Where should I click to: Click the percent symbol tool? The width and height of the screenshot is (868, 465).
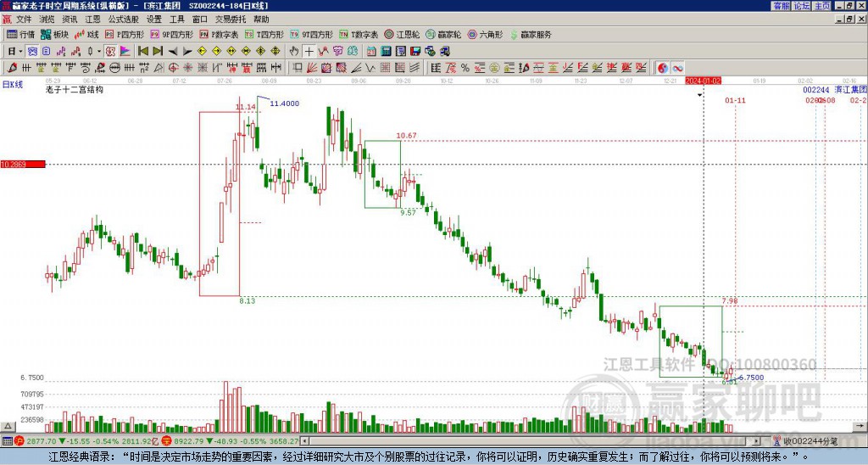click(x=465, y=68)
